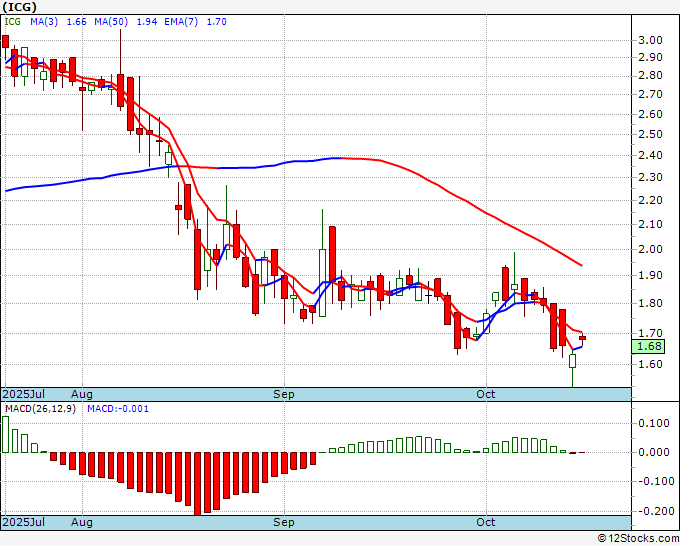Click the 2.90 price axis label
Screen dimensions: 680x546
pyautogui.click(x=651, y=57)
